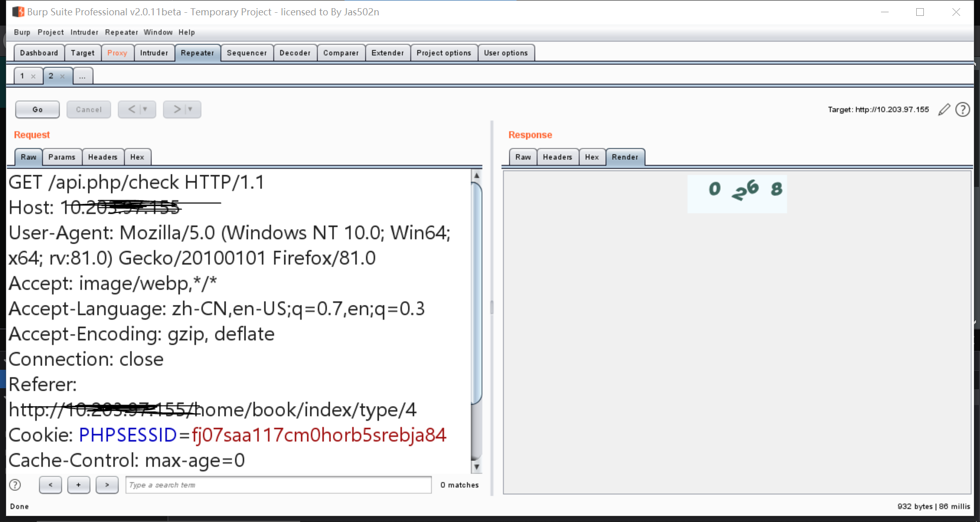Click the Burp Suite logo in the title bar
This screenshot has height=522, width=980.
coord(18,12)
